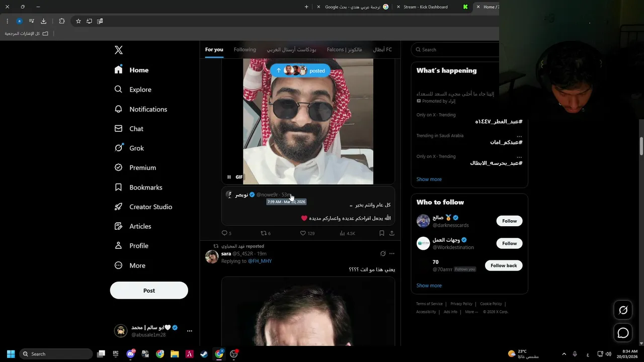Viewport: 644px width, 362px height.
Task: Open Privacy Policy link
Action: [461, 304]
